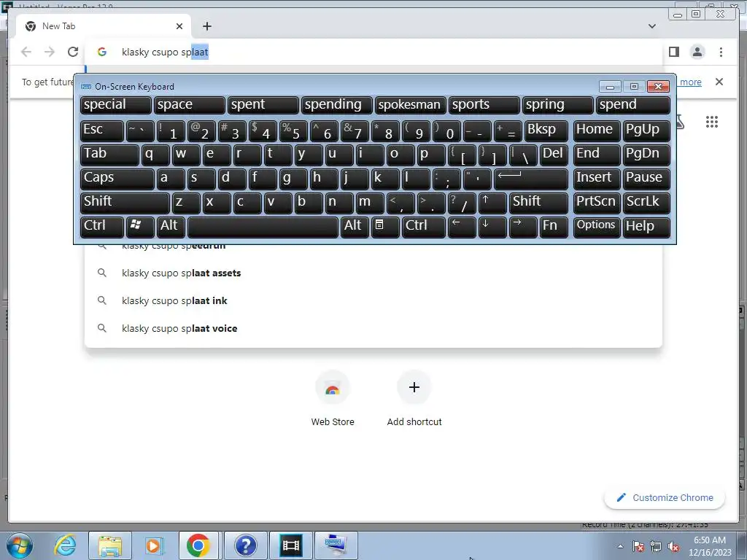This screenshot has width=747, height=560.
Task: Click the muted volume tray icon
Action: click(x=673, y=547)
